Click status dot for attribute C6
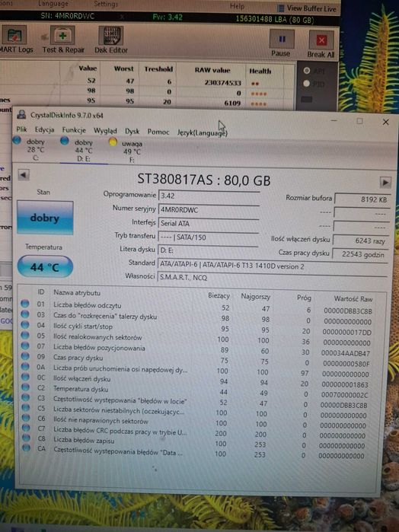The height and width of the screenshot is (532, 399). click(25, 418)
